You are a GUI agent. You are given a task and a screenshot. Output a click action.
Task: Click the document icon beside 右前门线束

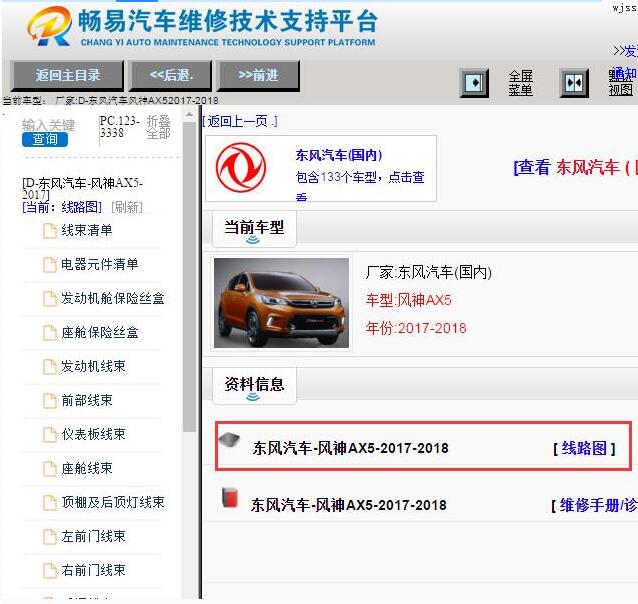coord(50,571)
